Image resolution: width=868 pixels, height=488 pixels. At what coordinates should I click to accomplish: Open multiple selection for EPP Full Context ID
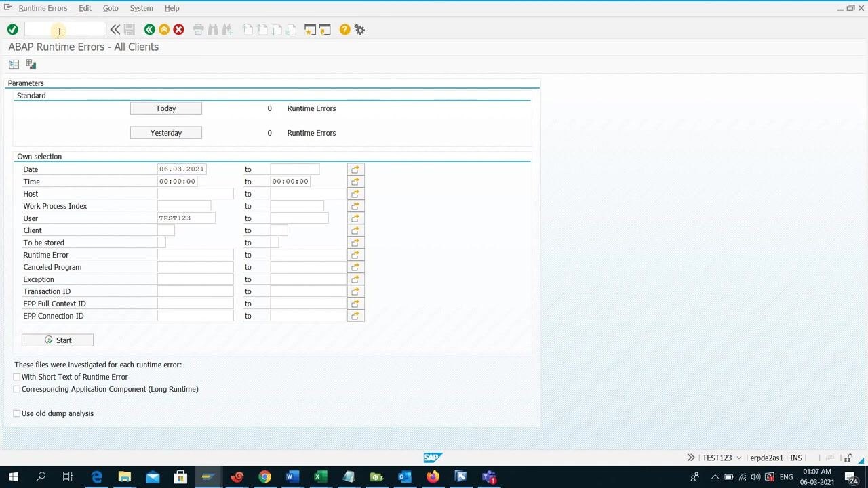(x=355, y=304)
